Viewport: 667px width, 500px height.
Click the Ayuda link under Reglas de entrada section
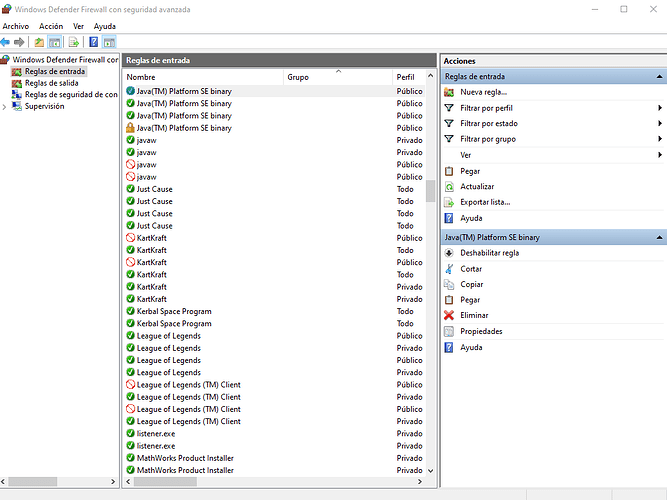point(471,218)
